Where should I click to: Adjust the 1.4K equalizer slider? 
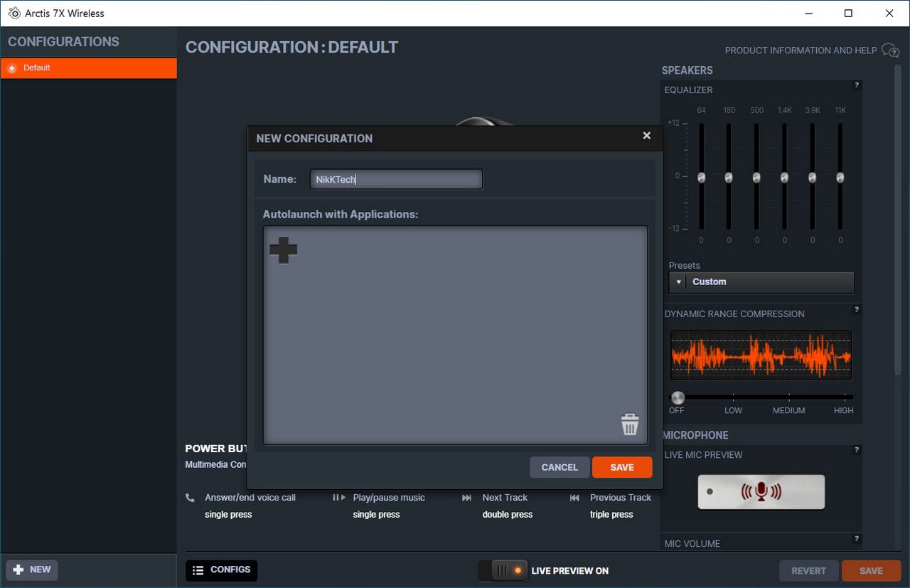[x=784, y=177]
